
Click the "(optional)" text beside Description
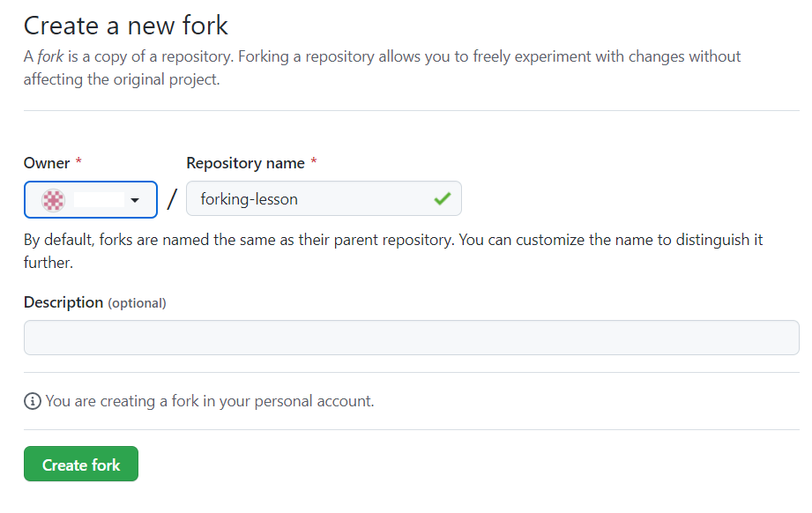coord(137,303)
